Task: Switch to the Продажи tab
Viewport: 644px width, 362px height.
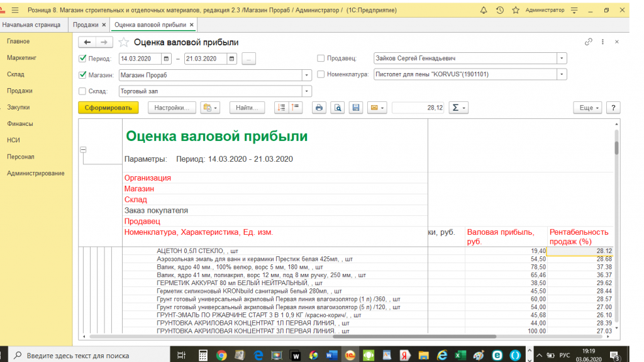Action: tap(86, 25)
